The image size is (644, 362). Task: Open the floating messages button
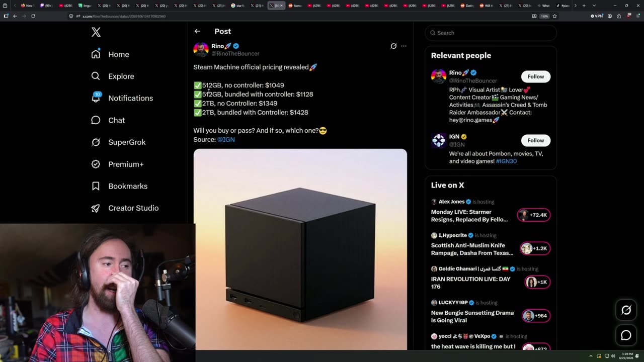coord(626,335)
